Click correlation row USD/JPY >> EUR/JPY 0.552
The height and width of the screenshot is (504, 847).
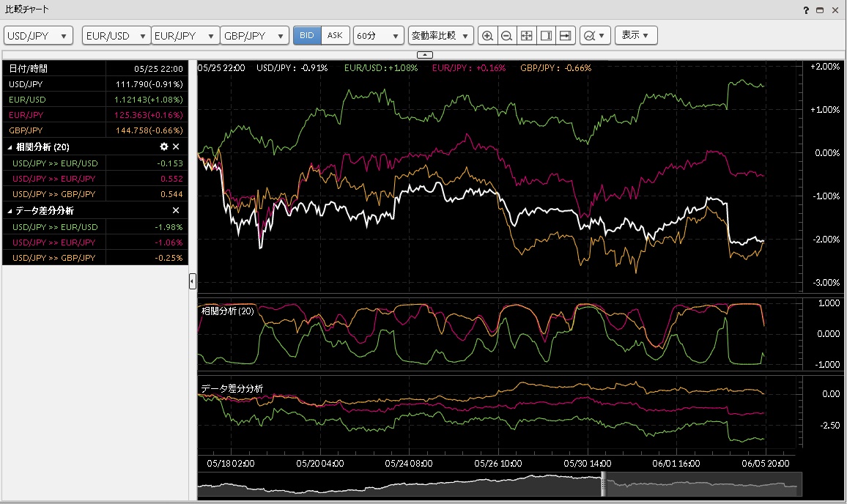pyautogui.click(x=95, y=178)
